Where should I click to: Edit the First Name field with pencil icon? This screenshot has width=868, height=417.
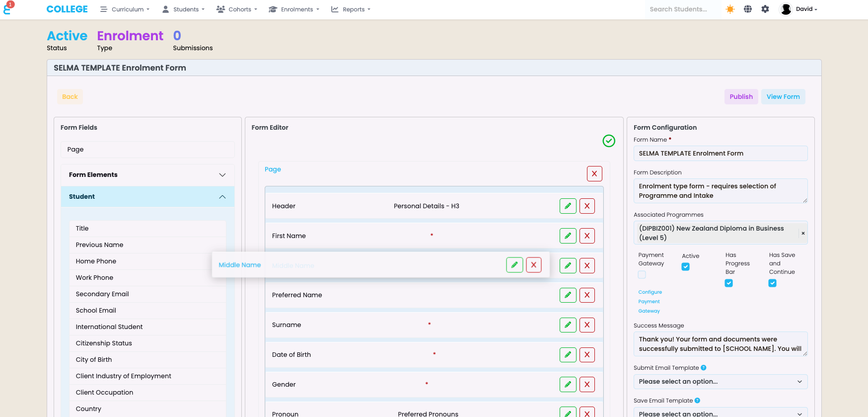568,236
